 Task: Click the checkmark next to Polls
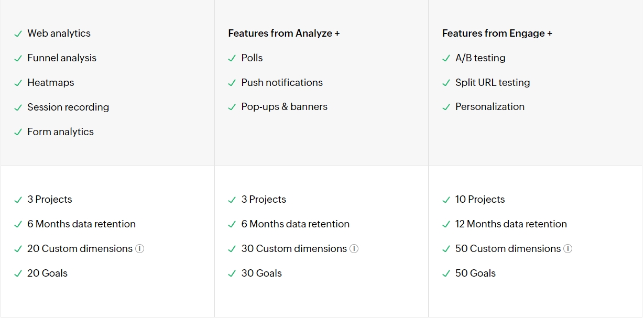coord(232,58)
